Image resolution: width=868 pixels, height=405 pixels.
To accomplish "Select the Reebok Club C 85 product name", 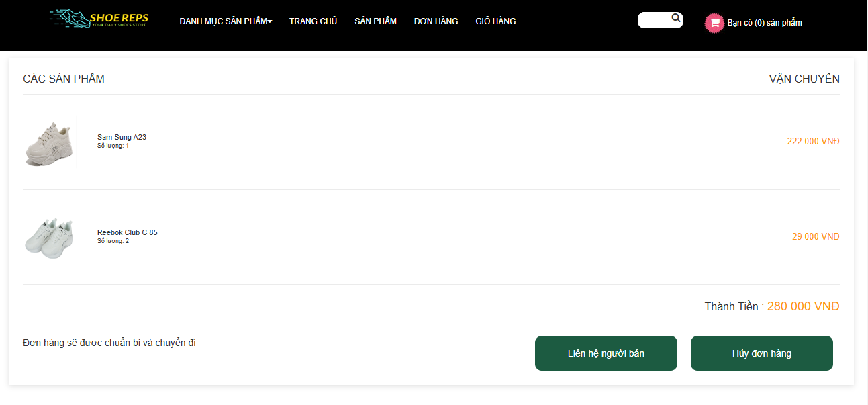I will (128, 232).
